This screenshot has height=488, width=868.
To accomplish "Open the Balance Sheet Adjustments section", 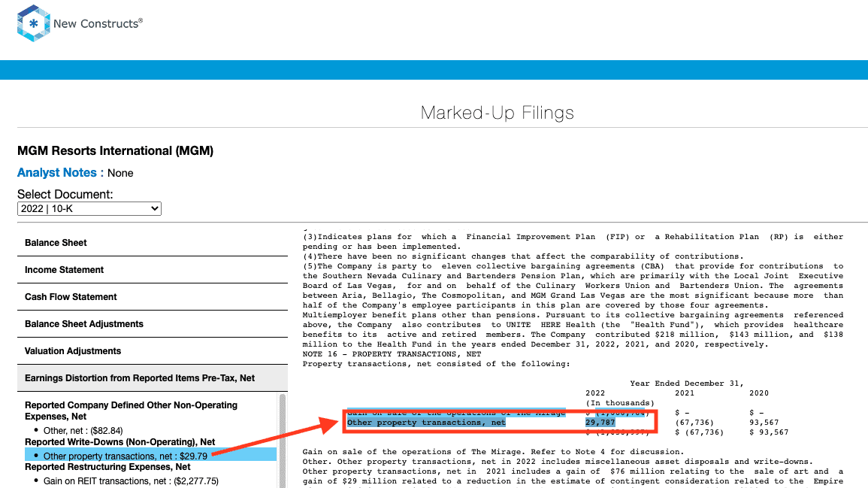I will 153,324.
